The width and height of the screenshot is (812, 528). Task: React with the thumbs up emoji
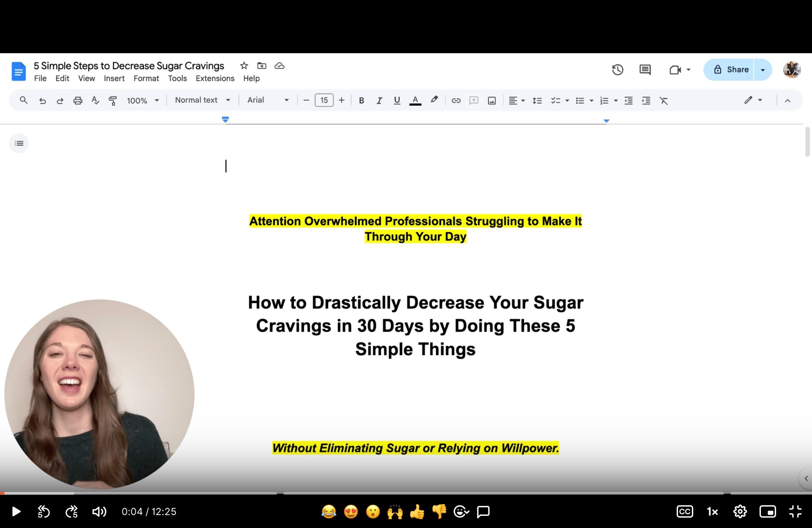coord(417,512)
